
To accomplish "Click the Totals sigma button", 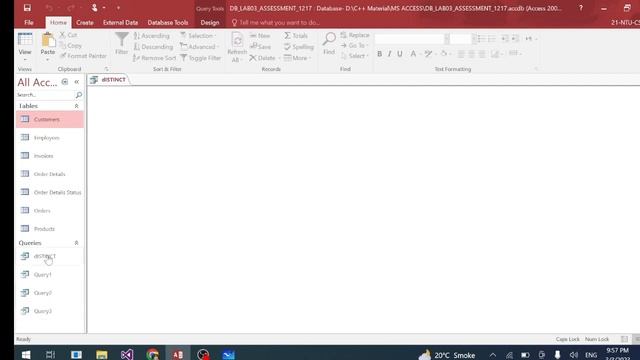I will click(296, 36).
